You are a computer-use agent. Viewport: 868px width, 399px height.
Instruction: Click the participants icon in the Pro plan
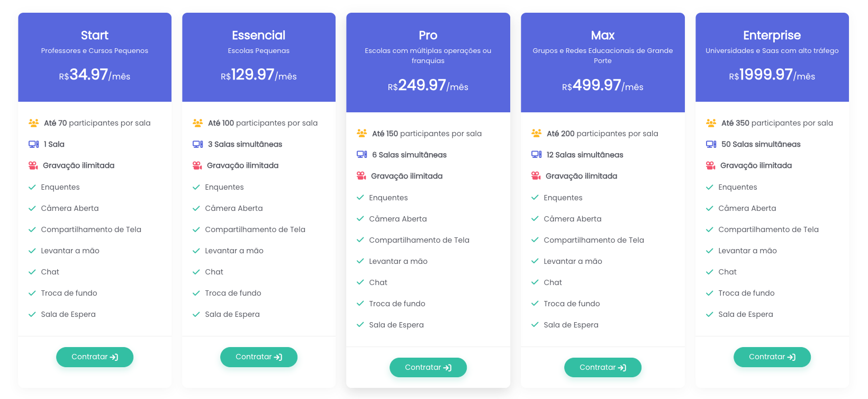click(361, 134)
